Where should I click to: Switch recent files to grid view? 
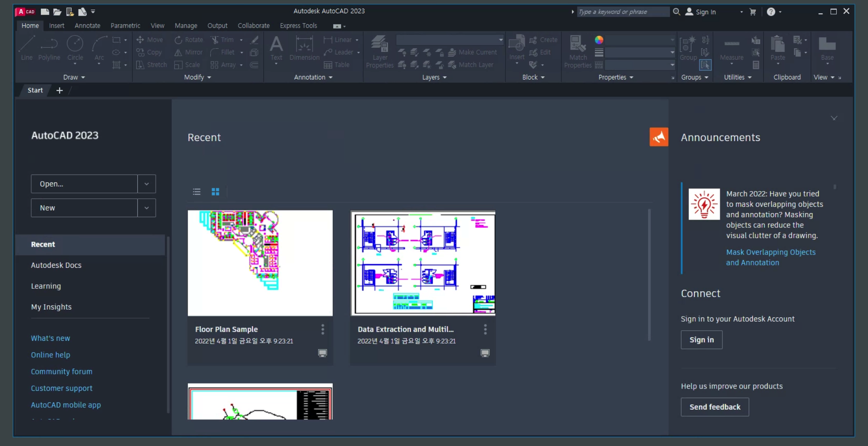[215, 192]
